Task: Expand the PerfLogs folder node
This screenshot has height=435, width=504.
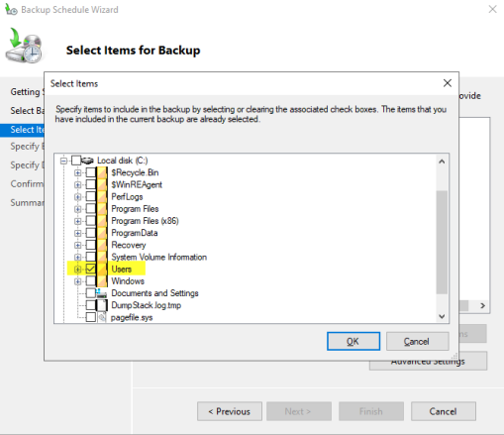Action: [77, 197]
